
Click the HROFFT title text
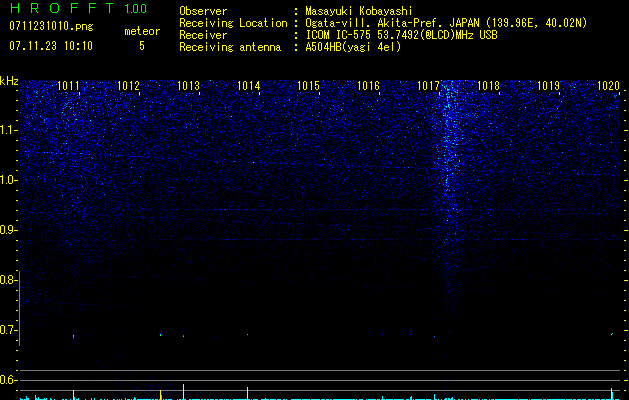pyautogui.click(x=62, y=8)
